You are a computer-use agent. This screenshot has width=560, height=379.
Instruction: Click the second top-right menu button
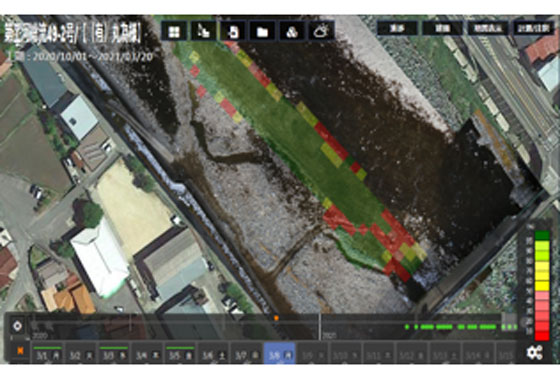click(442, 28)
